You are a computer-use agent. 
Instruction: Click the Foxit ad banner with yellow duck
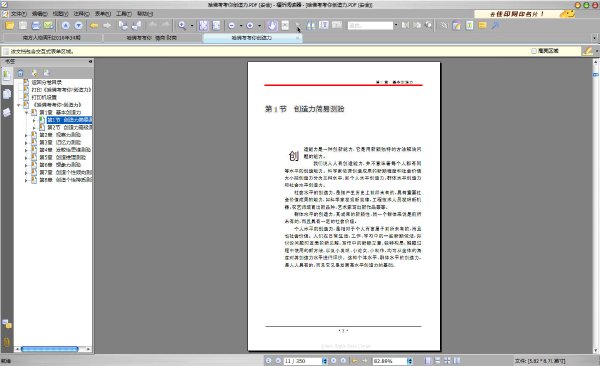coord(525,14)
